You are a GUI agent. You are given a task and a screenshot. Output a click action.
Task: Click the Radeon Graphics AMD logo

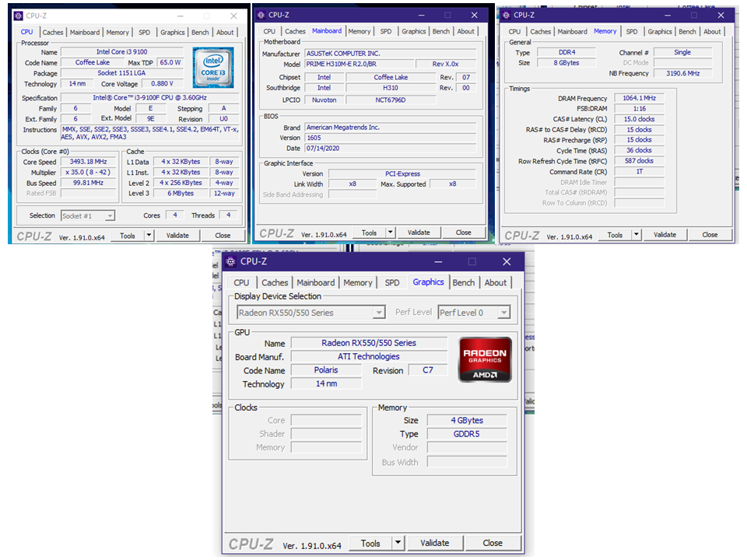coord(485,359)
